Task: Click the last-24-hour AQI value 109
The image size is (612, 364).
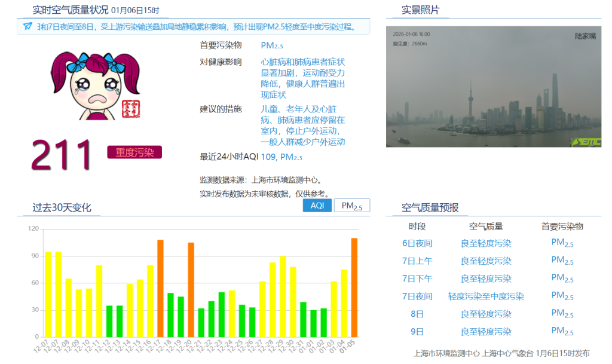Action: 268,157
